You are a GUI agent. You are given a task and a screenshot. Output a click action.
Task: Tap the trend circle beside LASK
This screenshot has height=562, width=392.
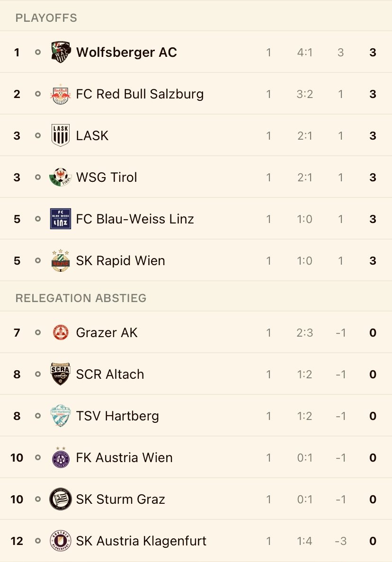37,135
